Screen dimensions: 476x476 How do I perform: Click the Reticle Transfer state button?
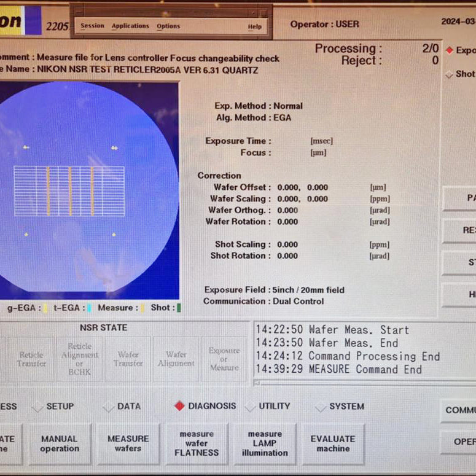31,359
